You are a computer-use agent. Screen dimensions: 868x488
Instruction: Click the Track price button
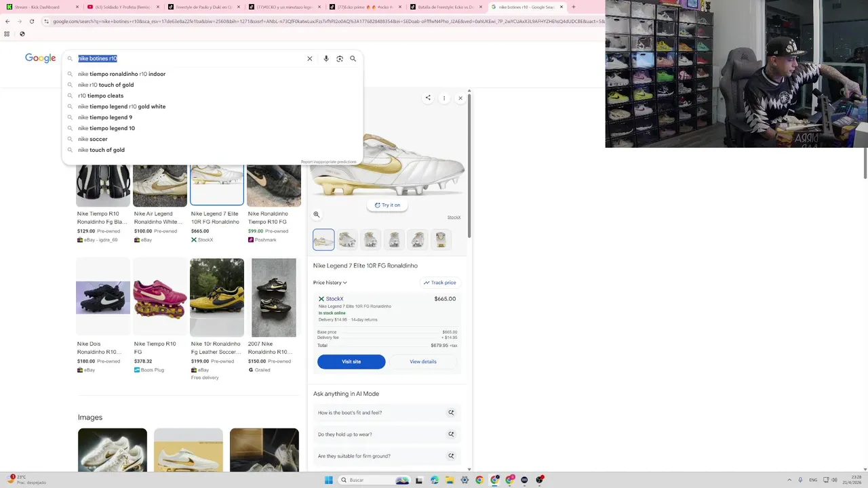[x=440, y=283]
